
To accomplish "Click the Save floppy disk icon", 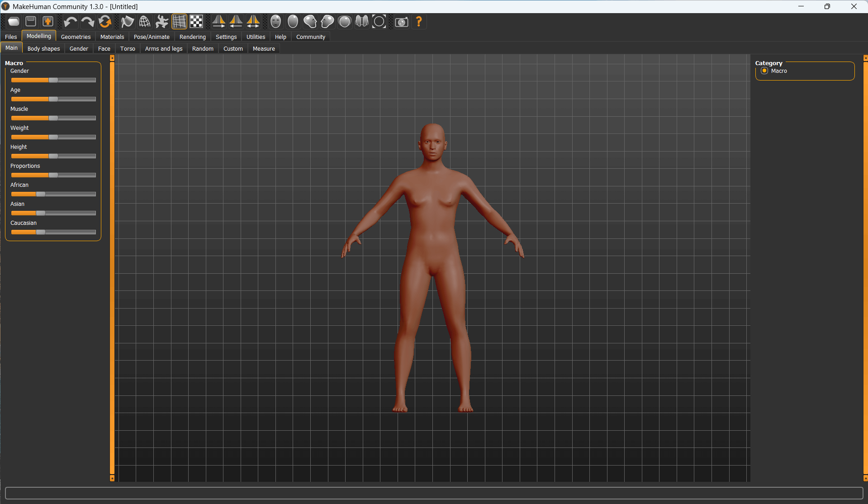I will pos(31,22).
